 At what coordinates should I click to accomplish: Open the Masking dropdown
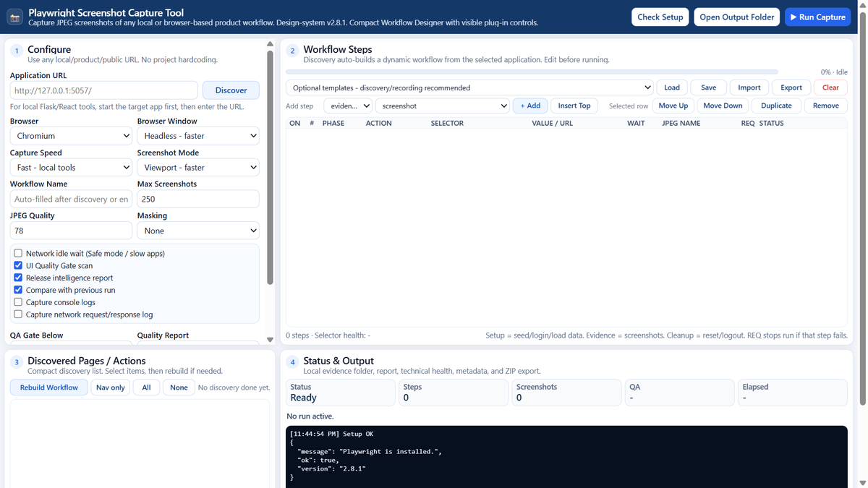198,231
